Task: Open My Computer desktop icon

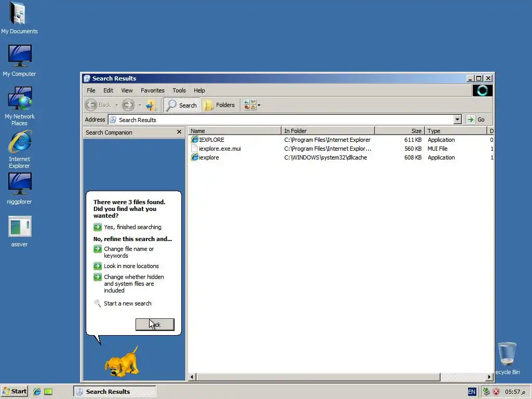Action: pos(19,60)
